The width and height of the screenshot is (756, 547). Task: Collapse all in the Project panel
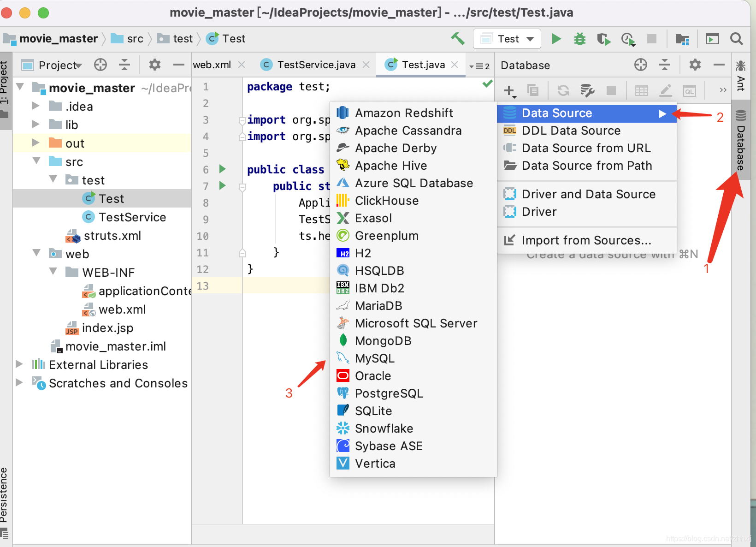[x=124, y=65]
